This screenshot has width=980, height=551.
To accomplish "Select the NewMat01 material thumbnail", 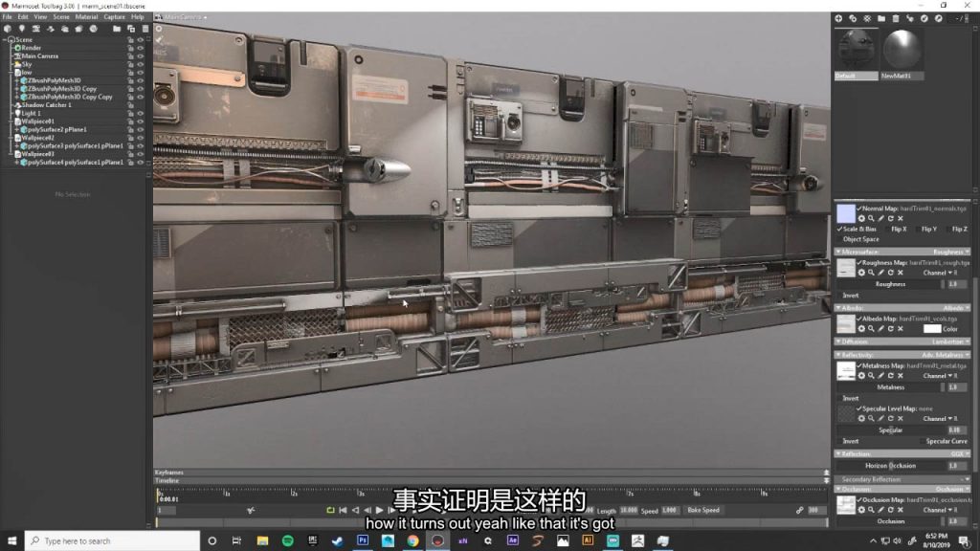I will point(902,50).
